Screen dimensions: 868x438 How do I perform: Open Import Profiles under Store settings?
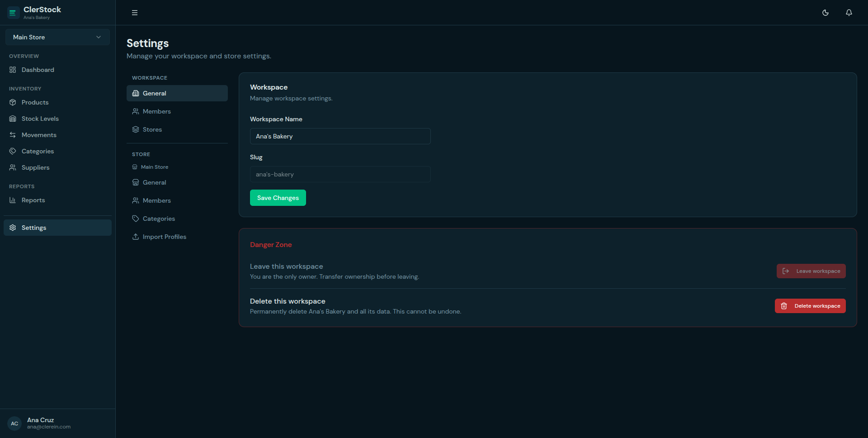click(164, 237)
